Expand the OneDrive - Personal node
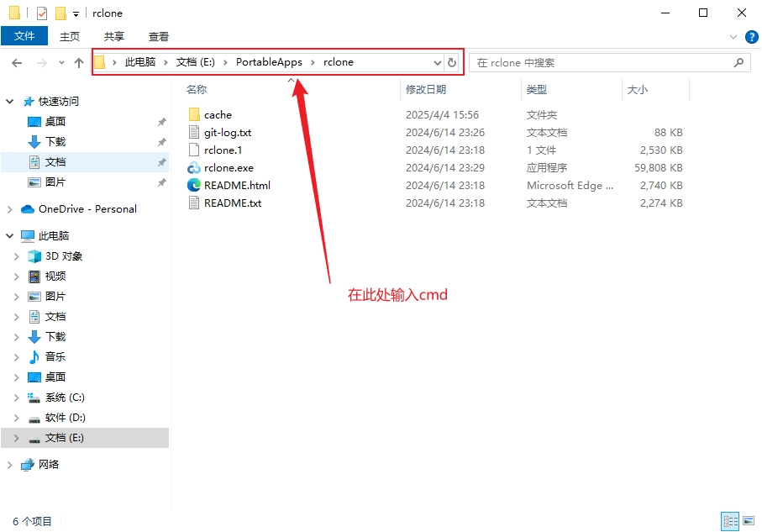Viewport: 762px width, 532px height. [x=10, y=209]
